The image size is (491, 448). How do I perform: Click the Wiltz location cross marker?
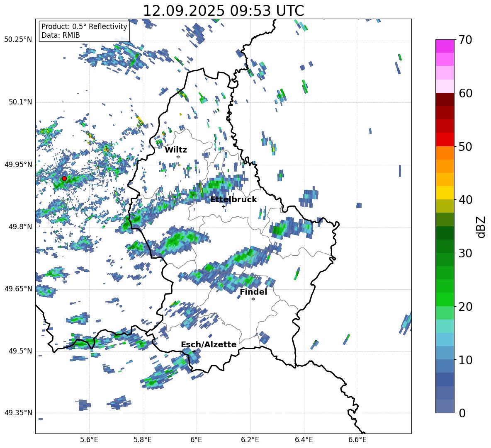pos(178,157)
